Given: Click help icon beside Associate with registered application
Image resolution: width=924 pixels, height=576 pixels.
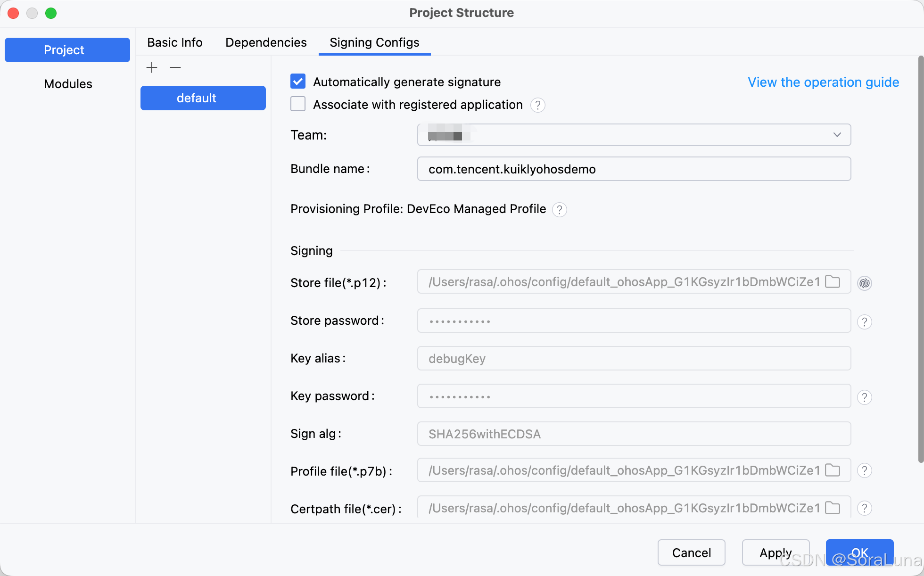Looking at the screenshot, I should (537, 105).
